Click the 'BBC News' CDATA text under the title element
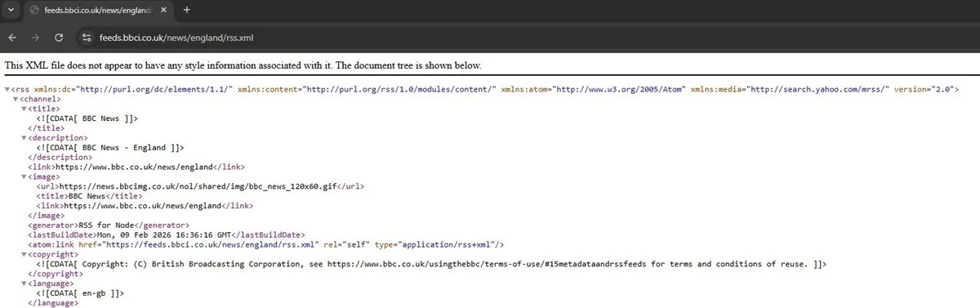980x308 pixels. tap(87, 118)
